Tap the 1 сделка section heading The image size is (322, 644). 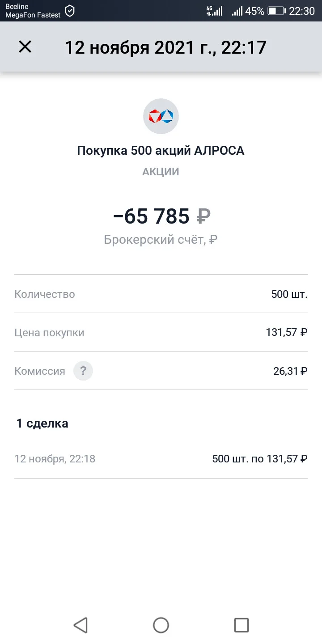(x=42, y=423)
